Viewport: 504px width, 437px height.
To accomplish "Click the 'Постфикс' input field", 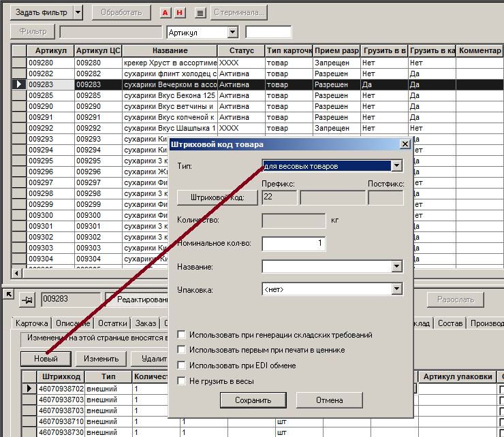I will [385, 197].
